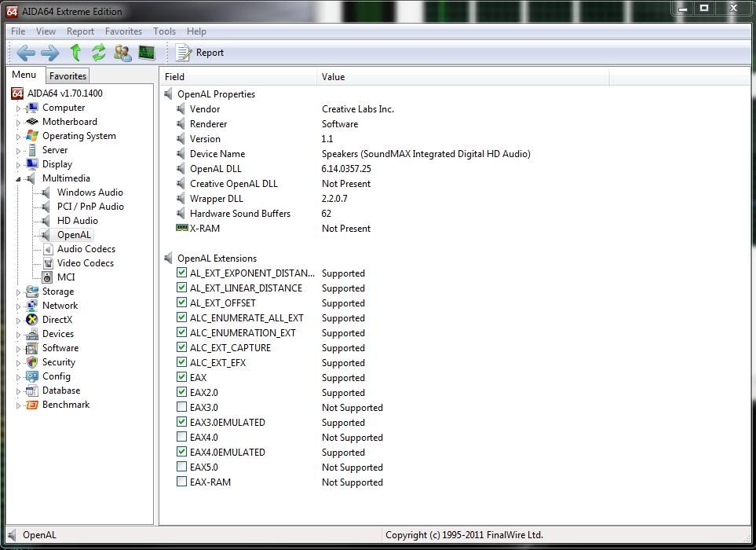
Task: Sort by the Field column header
Action: (x=238, y=77)
